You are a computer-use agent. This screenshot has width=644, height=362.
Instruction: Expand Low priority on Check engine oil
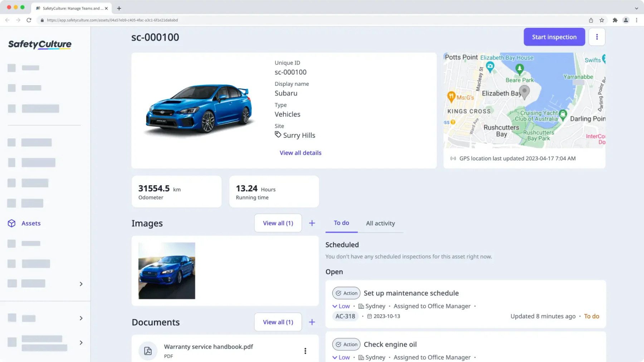pos(341,357)
